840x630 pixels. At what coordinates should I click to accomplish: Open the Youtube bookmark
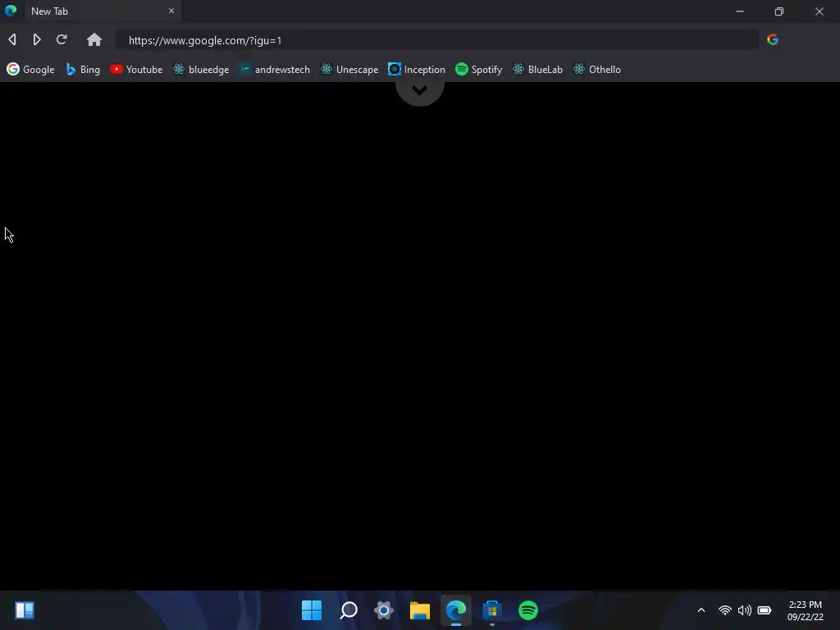pyautogui.click(x=136, y=70)
